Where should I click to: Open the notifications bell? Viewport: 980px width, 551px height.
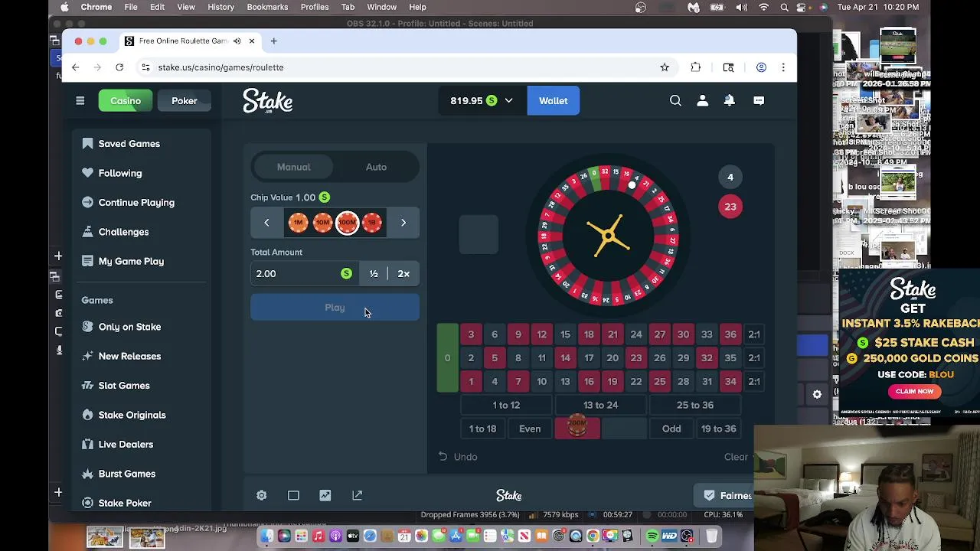[x=730, y=100]
